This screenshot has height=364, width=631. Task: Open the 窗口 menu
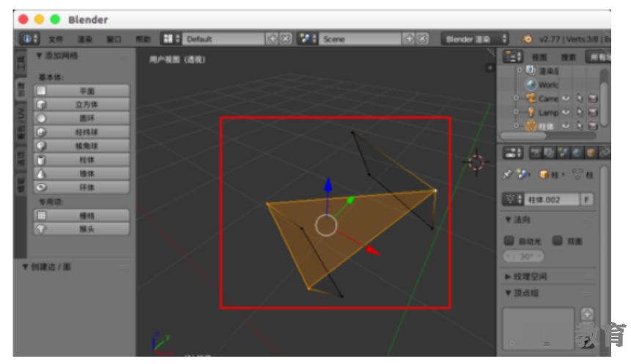click(114, 39)
